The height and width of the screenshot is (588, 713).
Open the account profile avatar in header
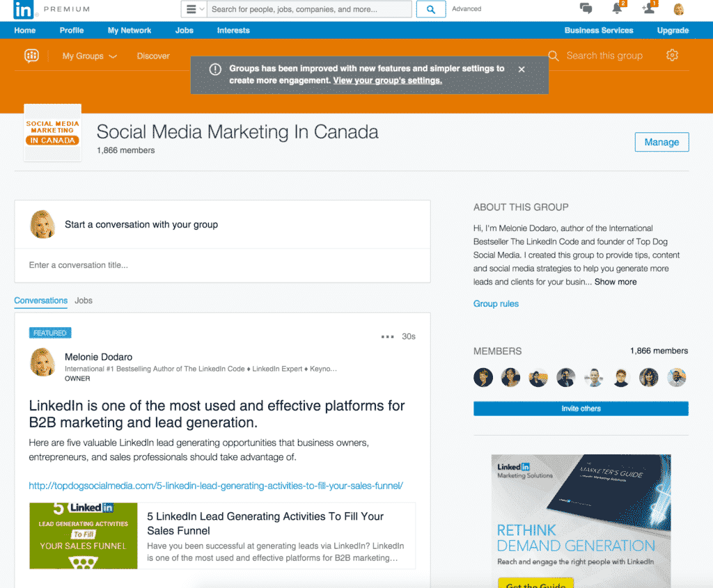(678, 9)
